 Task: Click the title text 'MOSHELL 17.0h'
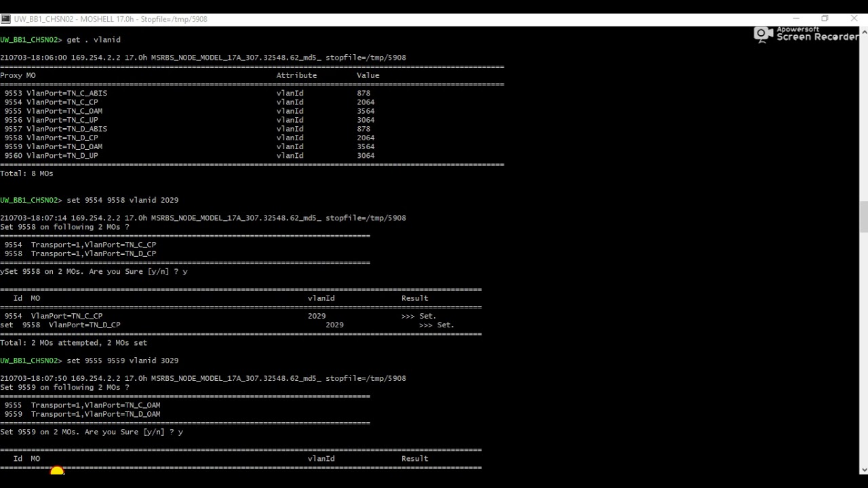coord(108,19)
